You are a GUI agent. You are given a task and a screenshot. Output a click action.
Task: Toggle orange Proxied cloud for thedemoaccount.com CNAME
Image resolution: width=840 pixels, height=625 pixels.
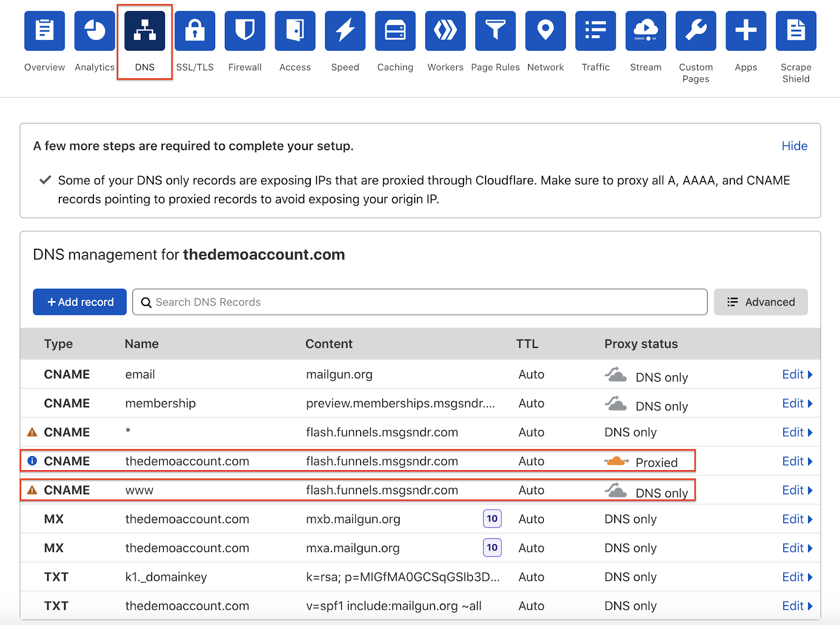click(x=616, y=462)
